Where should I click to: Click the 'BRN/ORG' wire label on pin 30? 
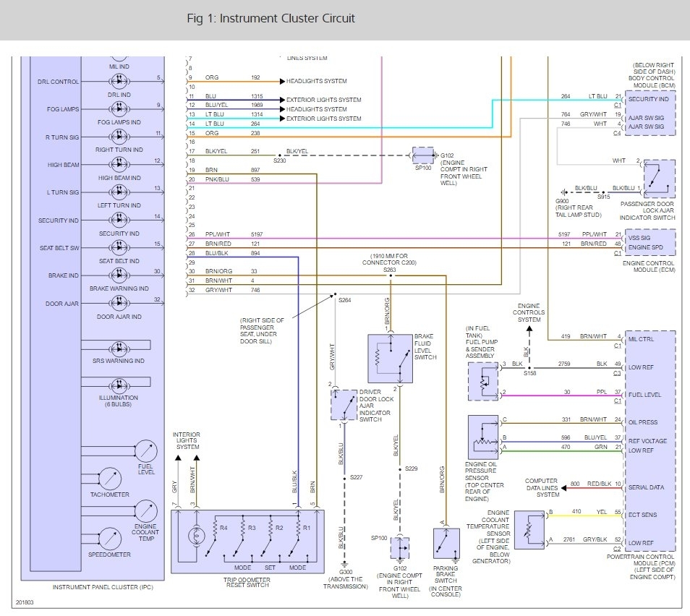pos(218,271)
